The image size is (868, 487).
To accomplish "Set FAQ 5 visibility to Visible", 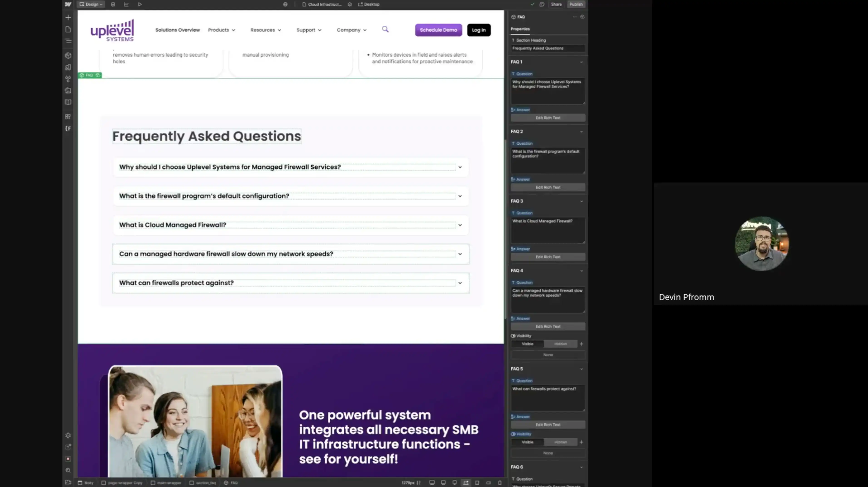I will click(527, 442).
